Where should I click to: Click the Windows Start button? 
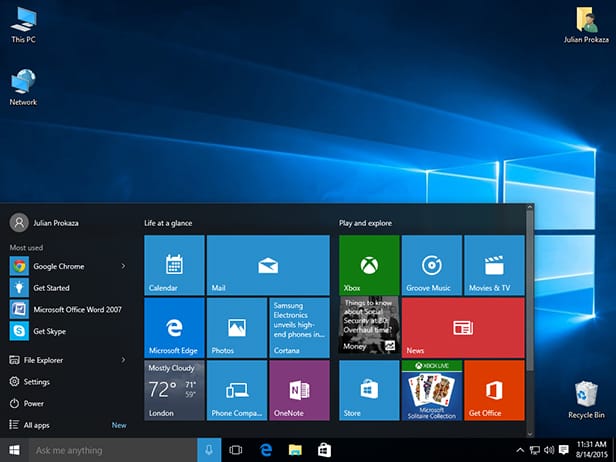pyautogui.click(x=14, y=450)
